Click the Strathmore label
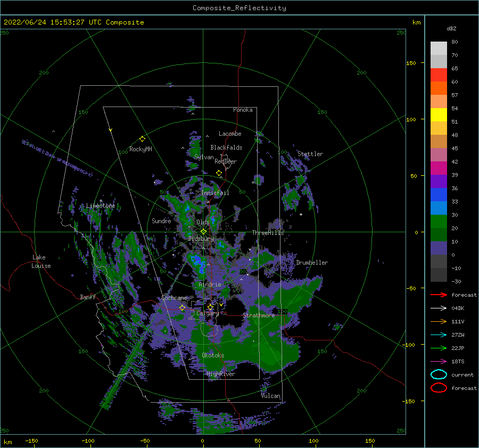479x448 pixels. (x=259, y=315)
